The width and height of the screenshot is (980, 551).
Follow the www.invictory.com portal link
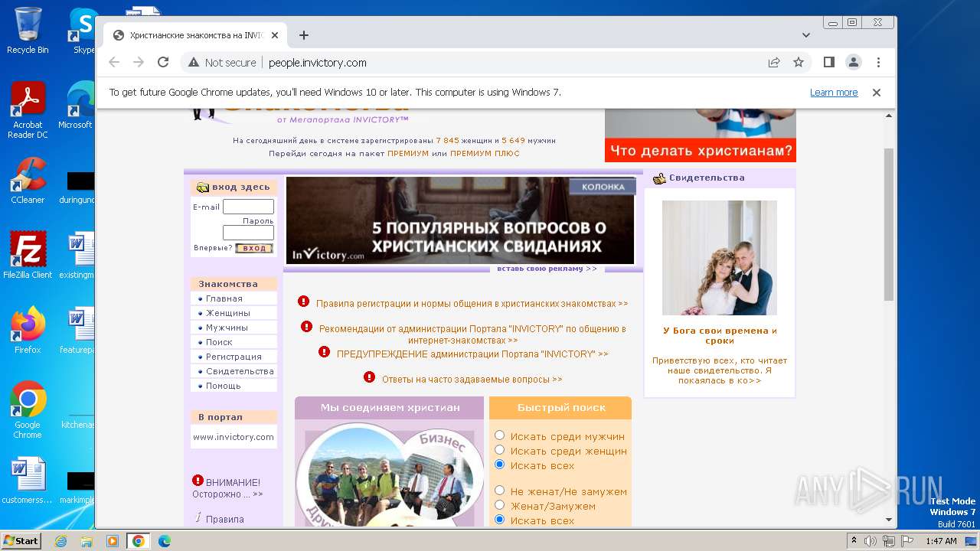pos(234,437)
